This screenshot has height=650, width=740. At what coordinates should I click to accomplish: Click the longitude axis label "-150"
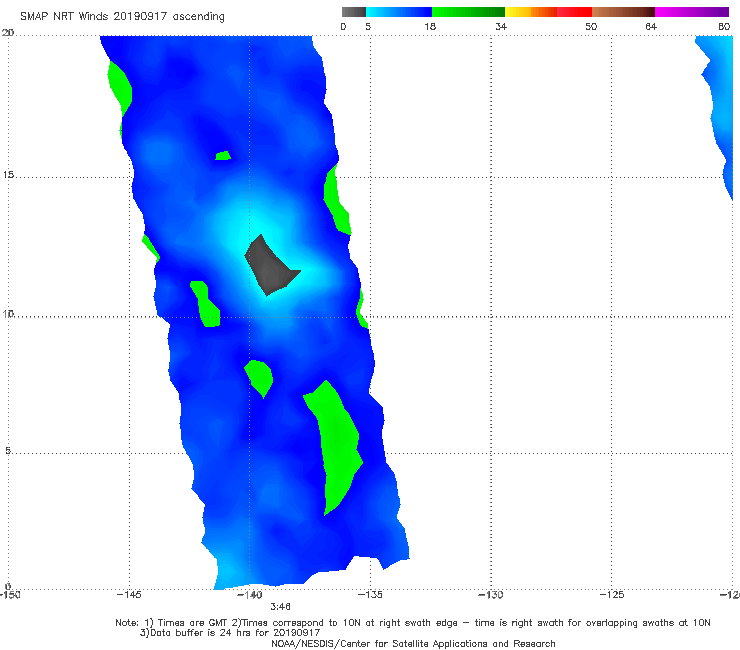[x=10, y=595]
